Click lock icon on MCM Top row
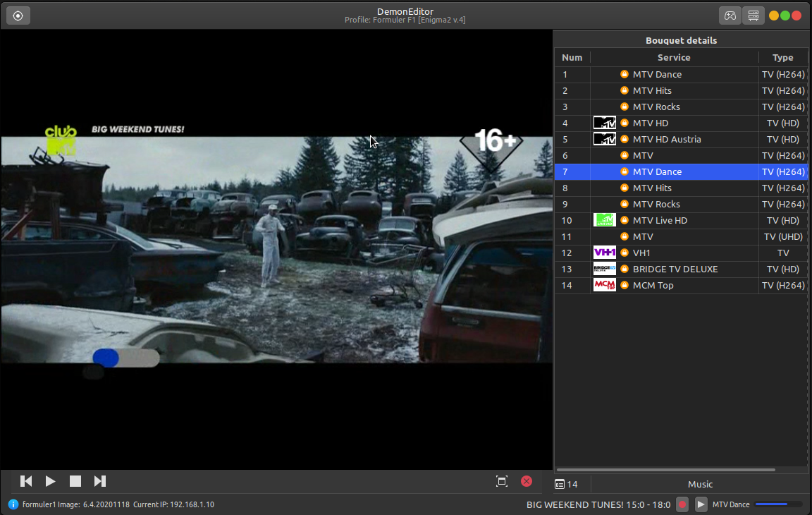The image size is (812, 515). pyautogui.click(x=625, y=286)
